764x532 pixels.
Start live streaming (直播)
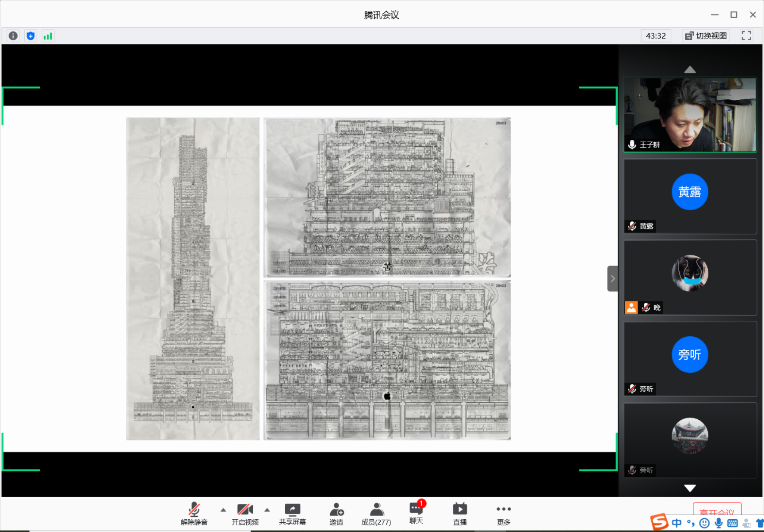pos(460,514)
